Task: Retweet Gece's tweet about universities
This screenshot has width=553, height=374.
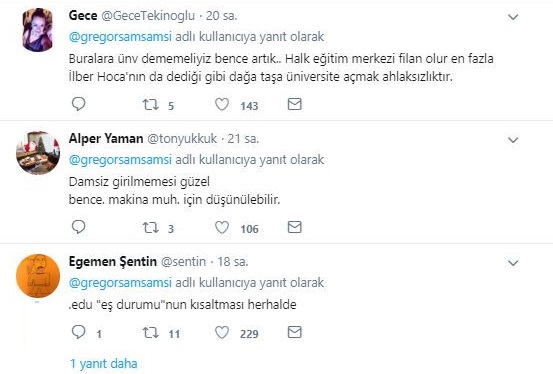Action: coord(151,104)
